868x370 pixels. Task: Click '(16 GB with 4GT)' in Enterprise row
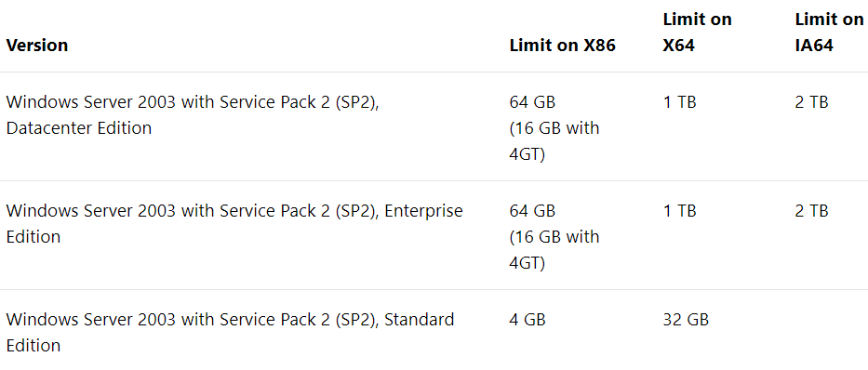tap(554, 249)
